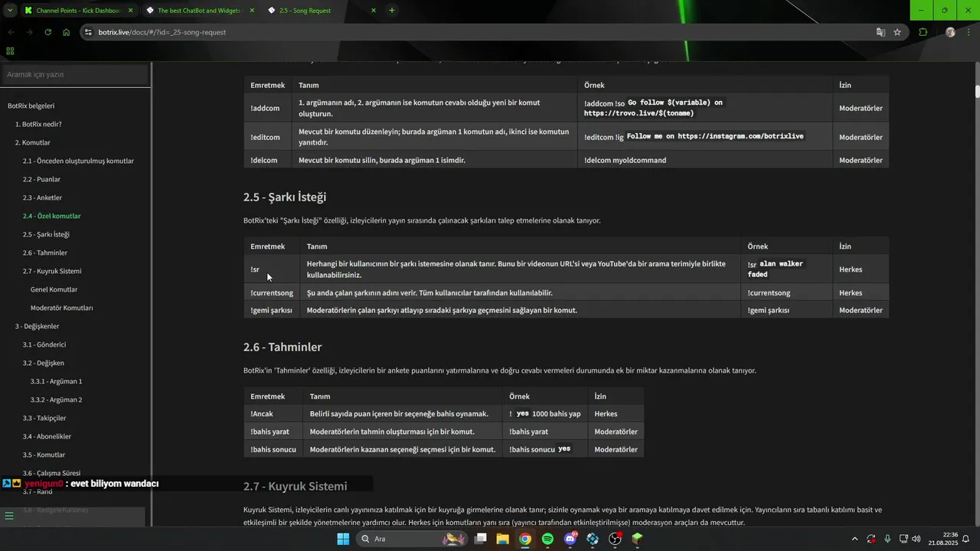Screen dimensions: 980x551
Task: Open File Explorer from taskbar
Action: tap(502, 539)
